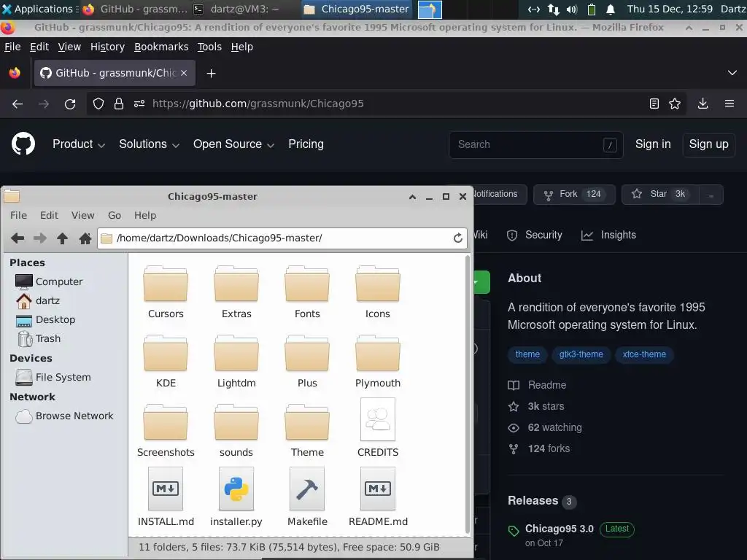The width and height of the screenshot is (747, 560).
Task: Open Desktop in Places sidebar
Action: (46, 319)
